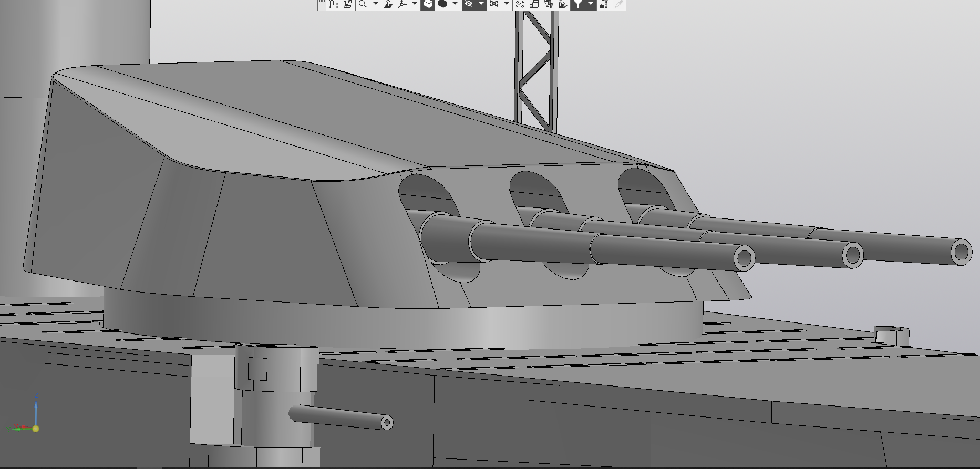Screen dimensions: 980x469
Task: Click the eyedropper icon at toolbar end
Action: pos(619,4)
